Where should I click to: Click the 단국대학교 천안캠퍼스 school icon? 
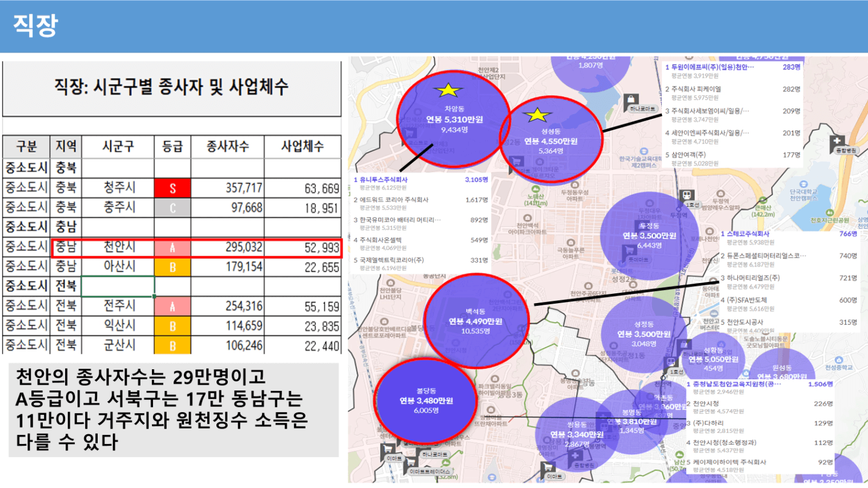[x=803, y=184]
